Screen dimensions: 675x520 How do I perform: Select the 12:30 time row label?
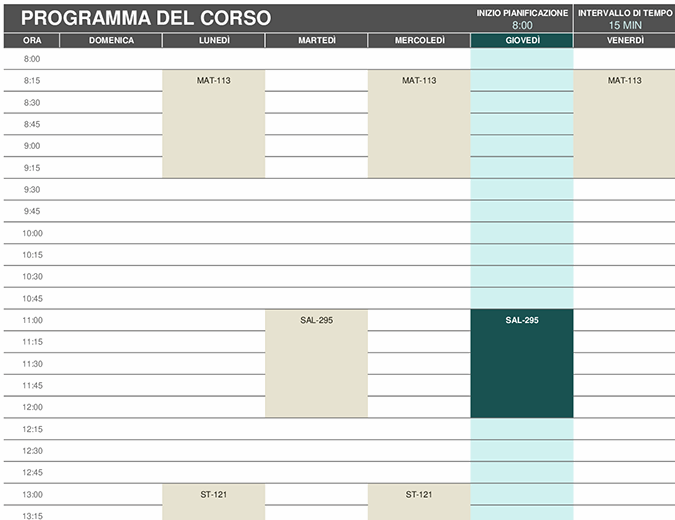point(32,451)
